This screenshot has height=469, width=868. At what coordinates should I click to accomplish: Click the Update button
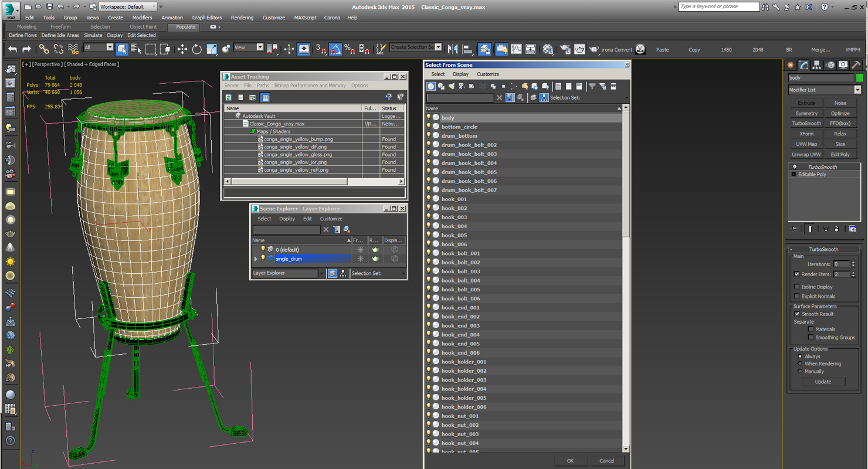[823, 382]
